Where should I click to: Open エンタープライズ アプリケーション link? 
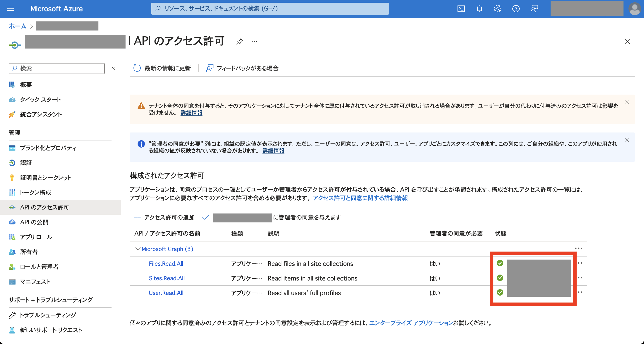coord(411,323)
